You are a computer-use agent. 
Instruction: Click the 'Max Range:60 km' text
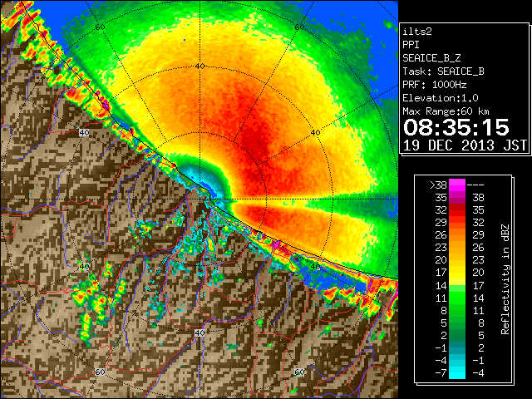coord(446,111)
